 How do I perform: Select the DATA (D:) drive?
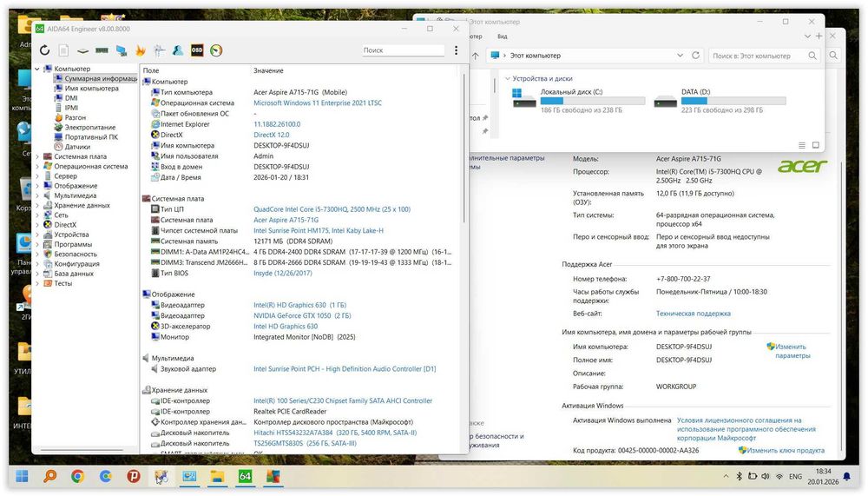coord(720,101)
